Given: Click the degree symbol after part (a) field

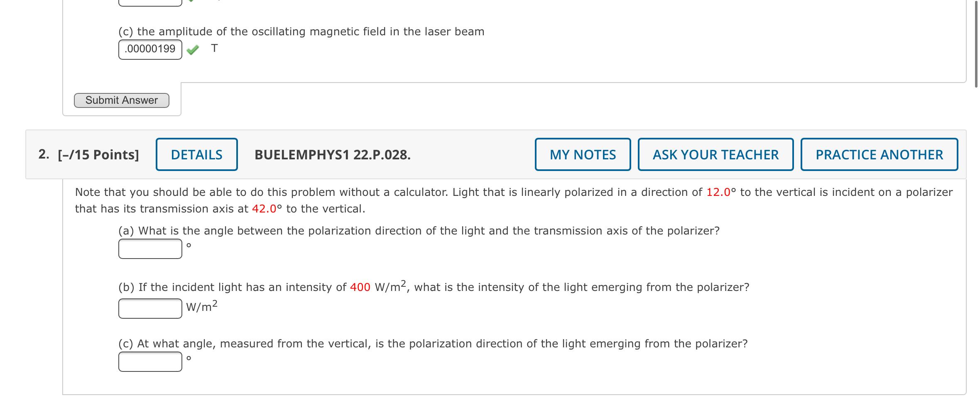Looking at the screenshot, I should tap(189, 246).
